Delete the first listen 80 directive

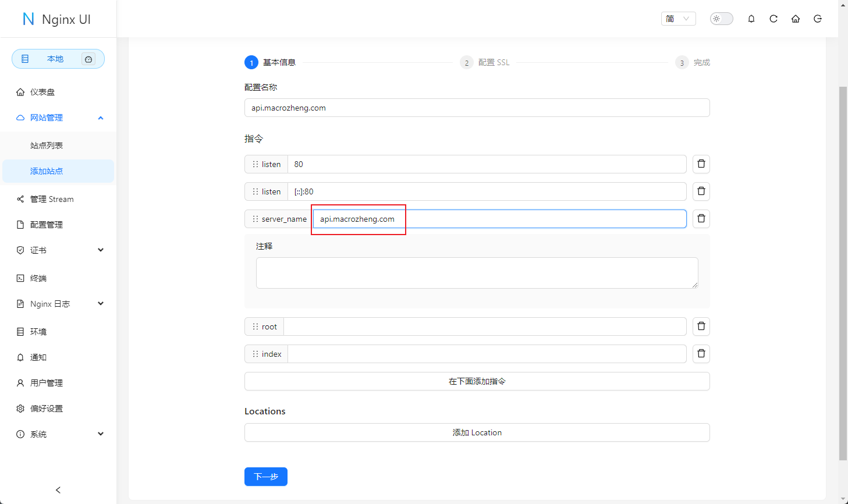[x=701, y=164]
